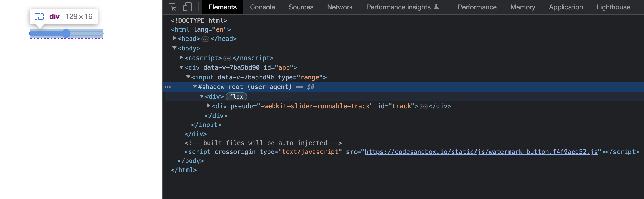Switch to the Console tab
Screen dimensions: 644x199
coord(262,7)
